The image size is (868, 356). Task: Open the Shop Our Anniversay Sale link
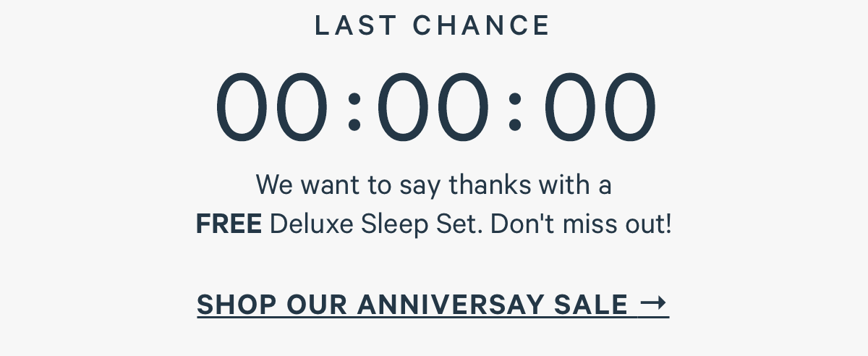coord(433,304)
